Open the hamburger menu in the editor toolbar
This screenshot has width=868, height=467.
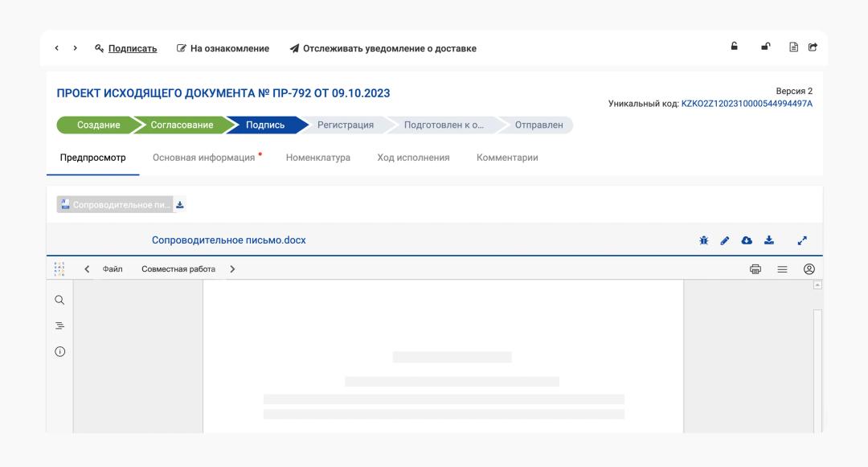pyautogui.click(x=782, y=269)
